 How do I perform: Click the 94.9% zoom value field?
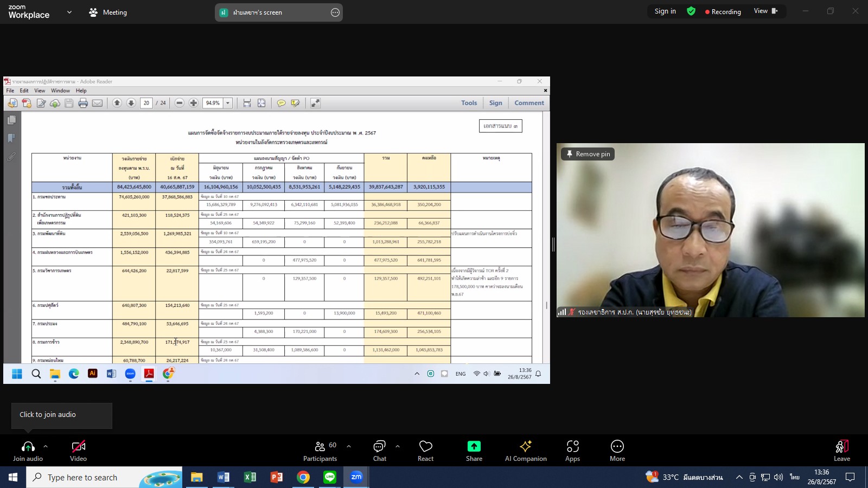pyautogui.click(x=213, y=103)
